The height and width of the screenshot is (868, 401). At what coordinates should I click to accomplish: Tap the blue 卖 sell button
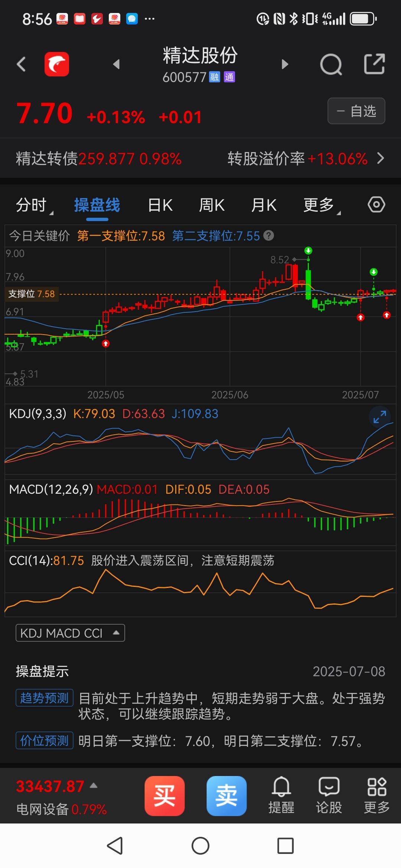pyautogui.click(x=226, y=796)
